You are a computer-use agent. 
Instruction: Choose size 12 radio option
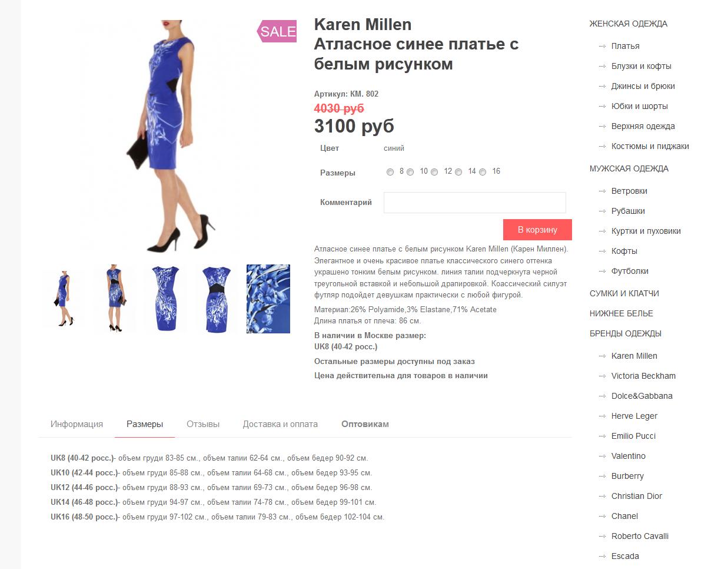pos(434,172)
